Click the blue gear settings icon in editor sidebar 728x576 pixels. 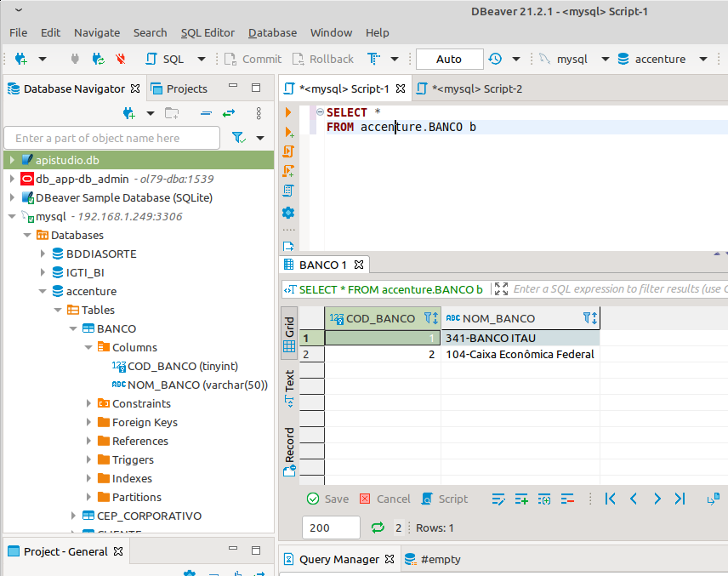pos(288,212)
